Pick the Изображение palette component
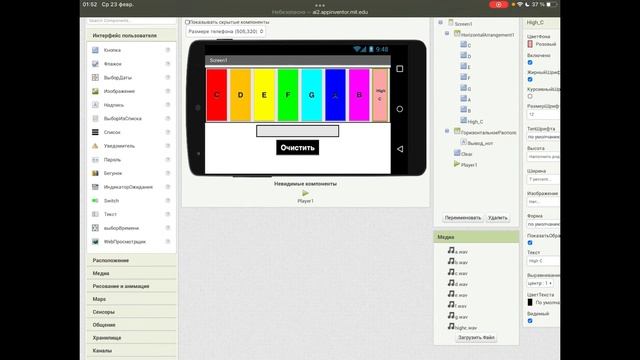Viewport: 640px width, 360px height. tap(119, 91)
